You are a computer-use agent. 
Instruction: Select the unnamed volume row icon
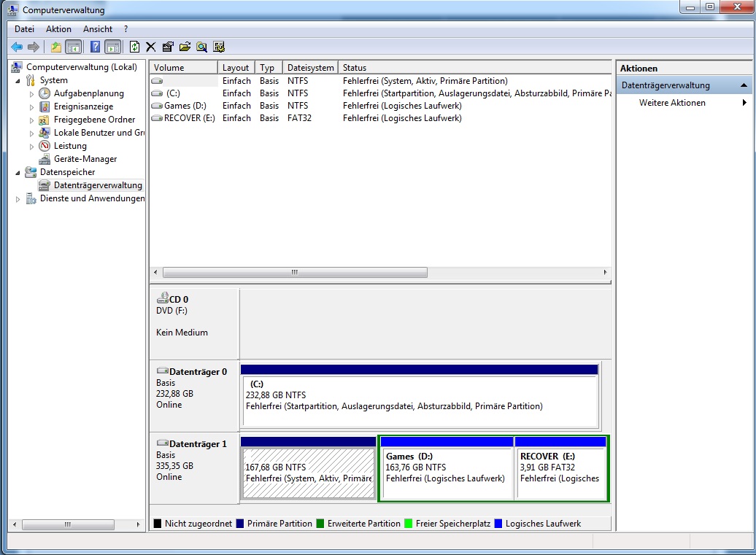(x=157, y=81)
